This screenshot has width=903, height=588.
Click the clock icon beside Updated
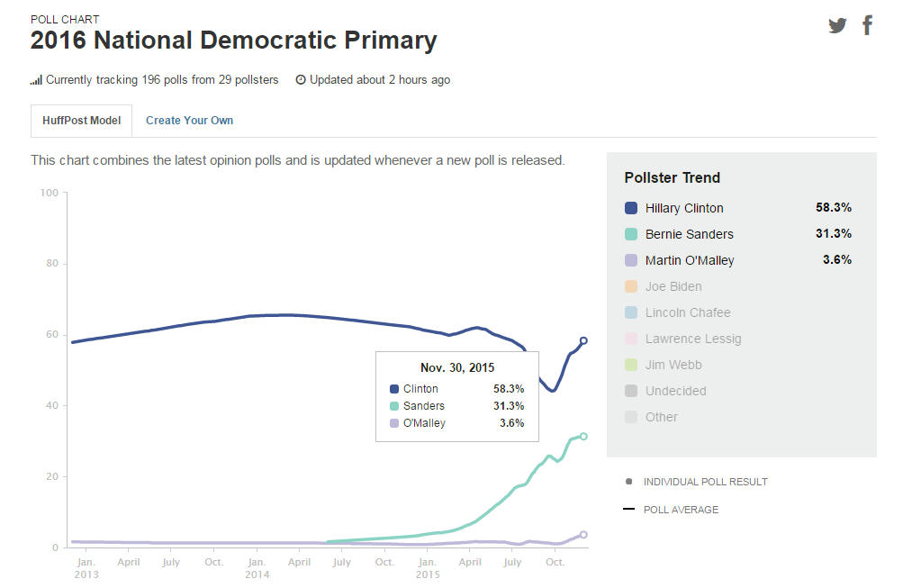point(301,80)
